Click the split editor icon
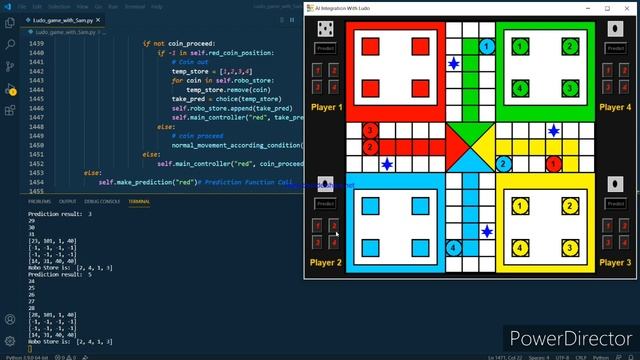640x360 pixels. pos(292,20)
